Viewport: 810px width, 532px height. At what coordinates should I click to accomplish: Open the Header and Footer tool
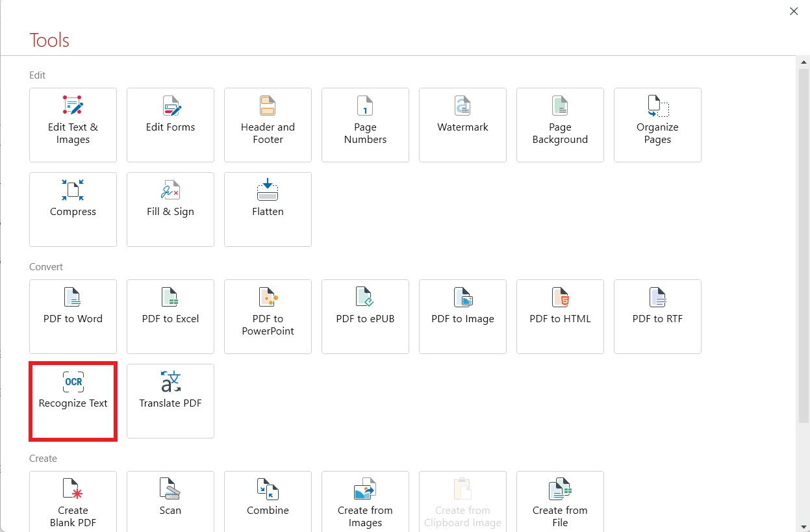(268, 125)
